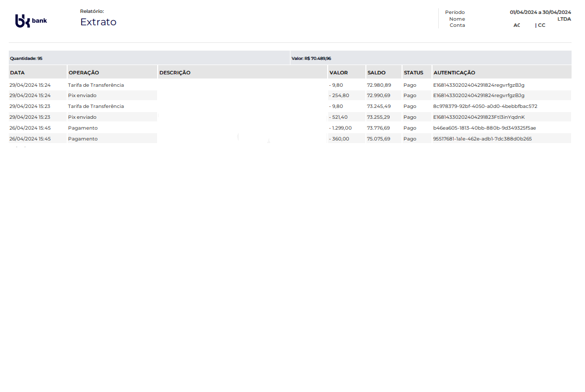The image size is (585, 392).
Task: Click the Nome label
Action: click(x=457, y=19)
